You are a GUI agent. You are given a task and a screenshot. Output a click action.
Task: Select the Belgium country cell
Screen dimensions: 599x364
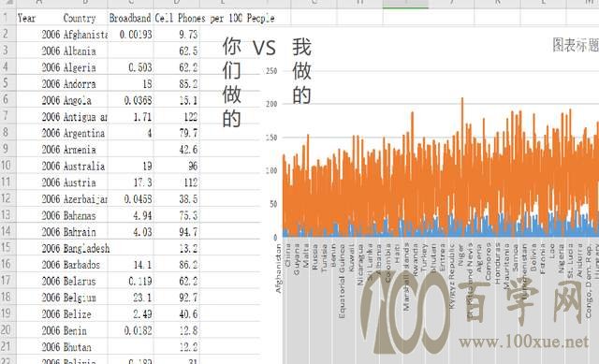point(85,298)
